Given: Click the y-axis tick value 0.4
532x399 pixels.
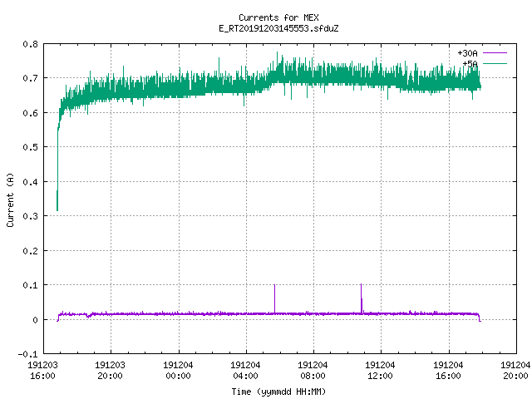Looking at the screenshot, I should pos(30,182).
